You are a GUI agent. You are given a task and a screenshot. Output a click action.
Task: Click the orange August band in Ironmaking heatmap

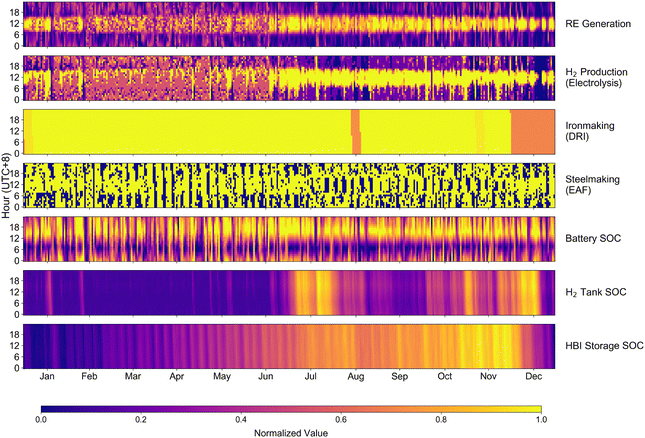click(356, 132)
